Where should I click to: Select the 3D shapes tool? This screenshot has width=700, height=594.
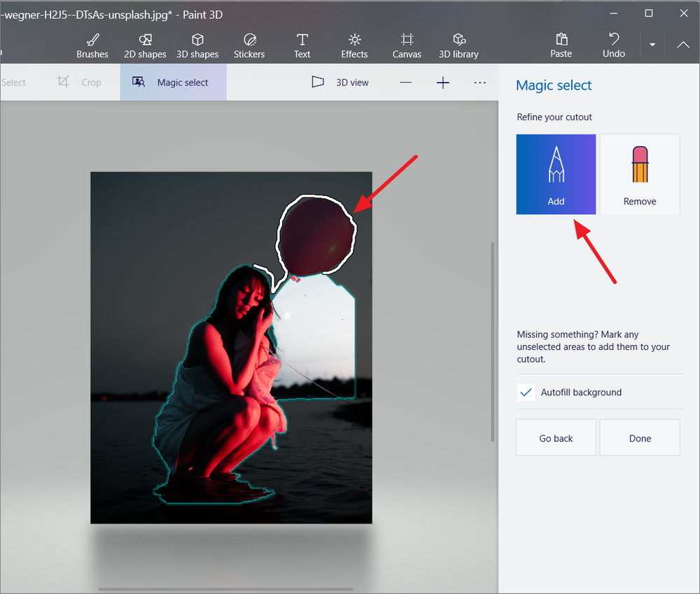(x=197, y=45)
